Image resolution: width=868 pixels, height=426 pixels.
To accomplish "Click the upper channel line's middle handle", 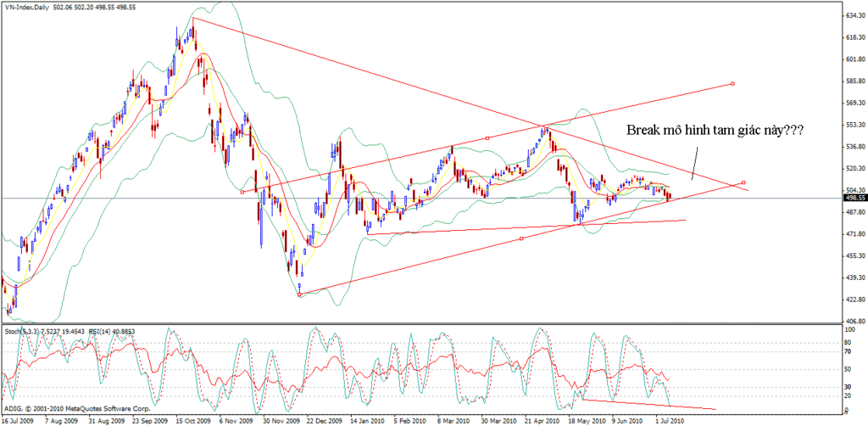I will (x=487, y=138).
